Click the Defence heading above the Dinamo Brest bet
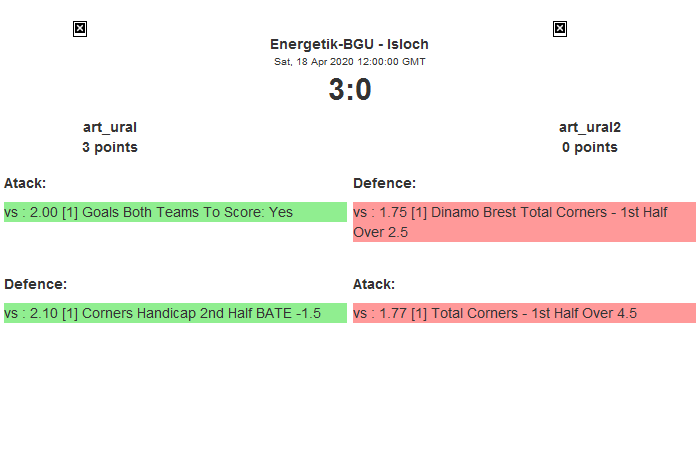This screenshot has width=700, height=460. 384,183
